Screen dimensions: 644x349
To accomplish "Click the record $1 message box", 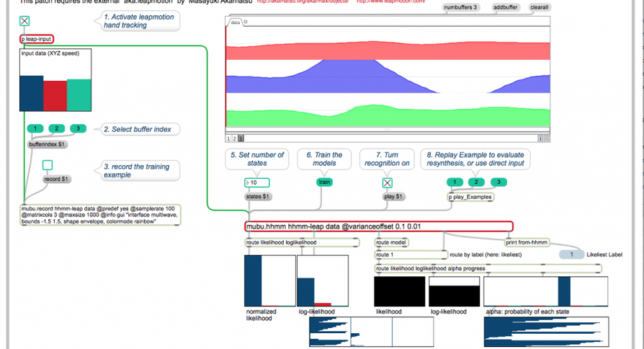I will 56,179.
